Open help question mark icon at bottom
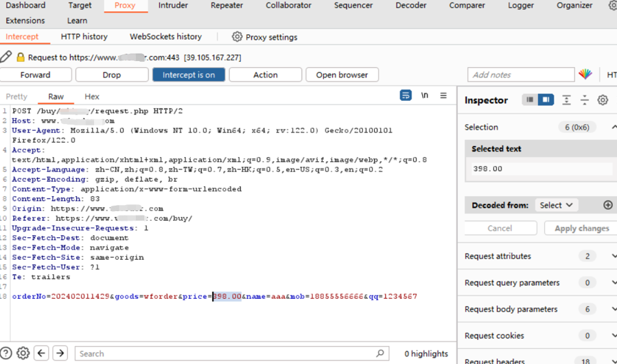Screen dimensions: 617x364 (x=6, y=353)
